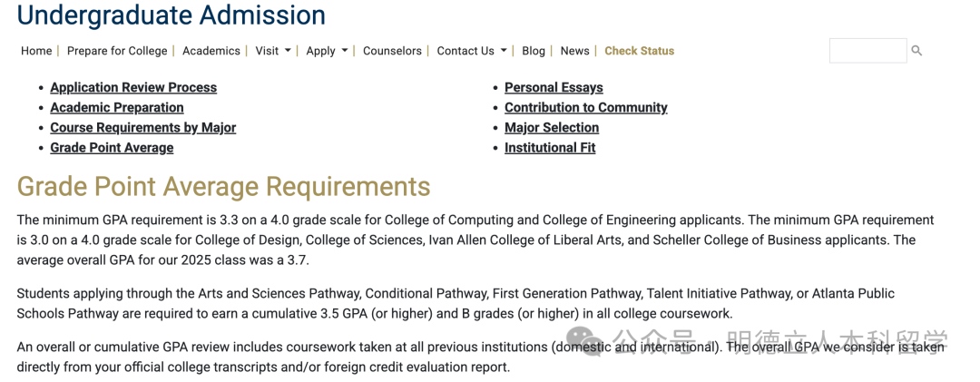Go to Prepare for College menu
Viewport: 980px width, 382px height.
click(117, 51)
